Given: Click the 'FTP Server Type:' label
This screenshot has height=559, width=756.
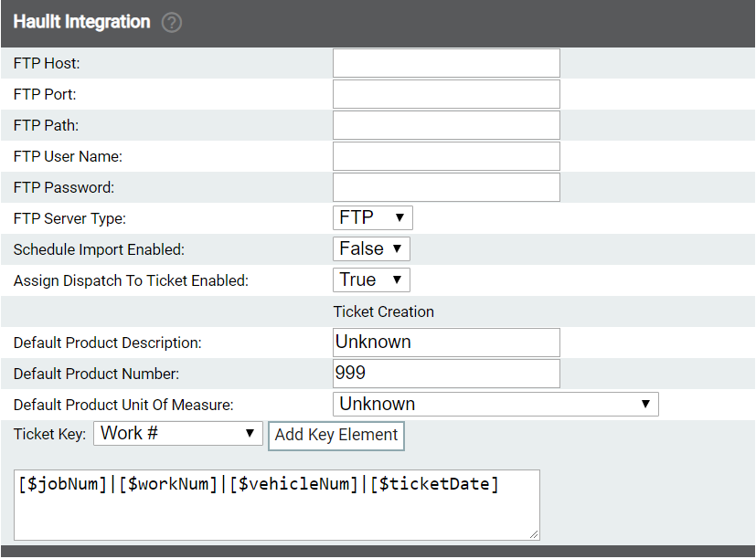Looking at the screenshot, I should [x=69, y=219].
